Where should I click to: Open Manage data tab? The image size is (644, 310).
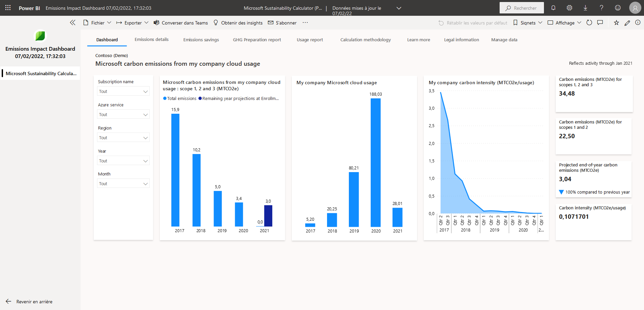pos(504,40)
